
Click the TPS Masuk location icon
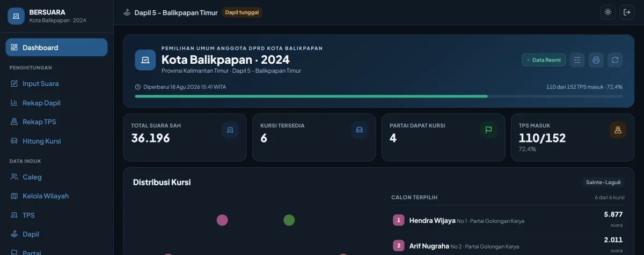(x=618, y=130)
